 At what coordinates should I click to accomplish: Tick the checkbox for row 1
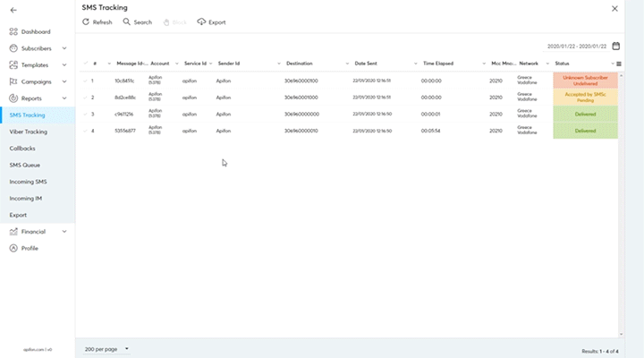[x=85, y=81]
